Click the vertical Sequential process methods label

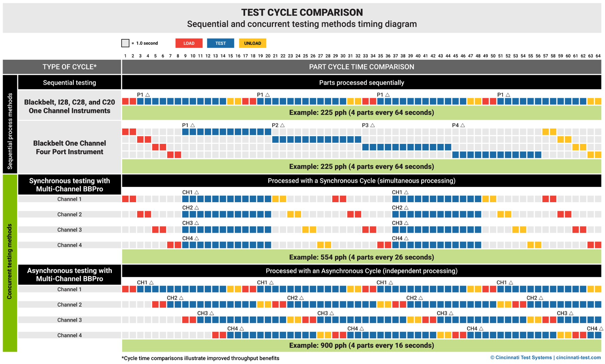pyautogui.click(x=10, y=131)
